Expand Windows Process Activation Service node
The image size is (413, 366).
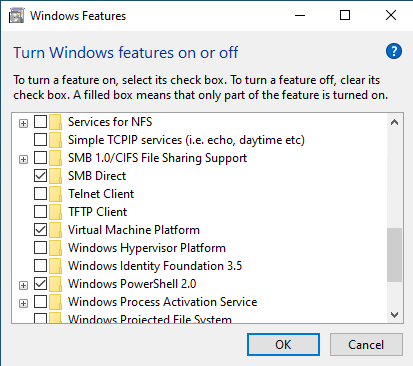point(23,304)
